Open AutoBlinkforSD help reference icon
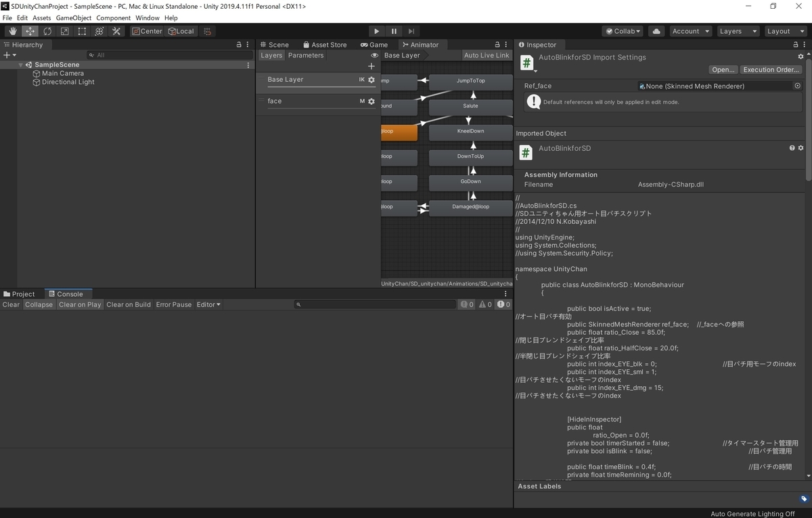This screenshot has height=518, width=812. (x=792, y=147)
